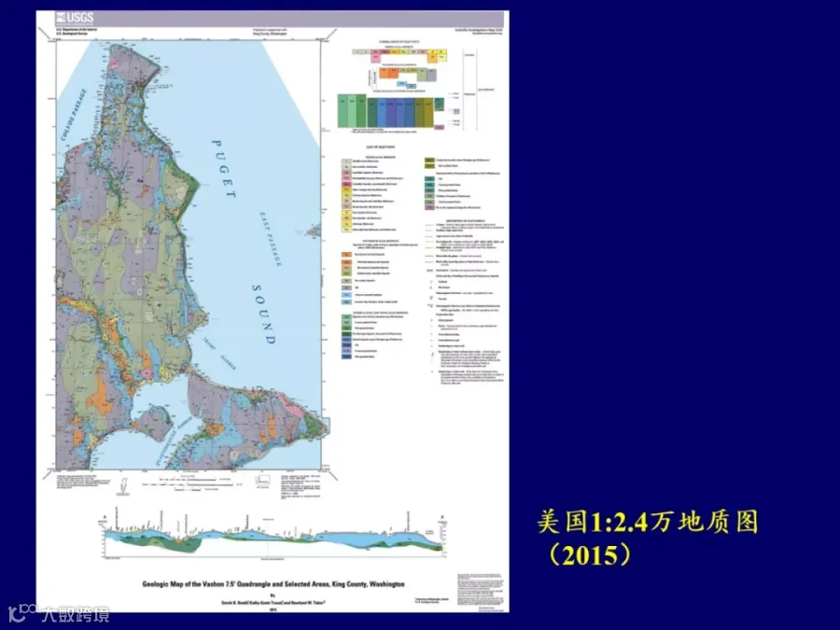Click the north arrow below the map
This screenshot has height=630, width=840.
122,484
